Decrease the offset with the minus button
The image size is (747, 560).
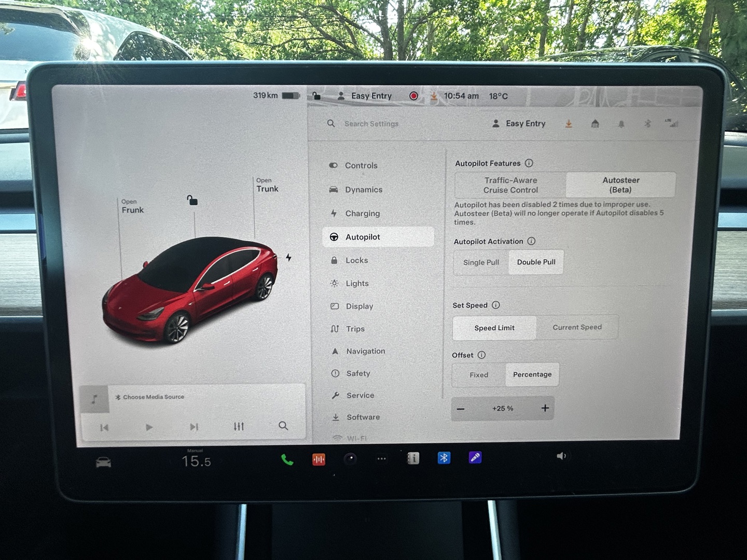click(x=461, y=409)
